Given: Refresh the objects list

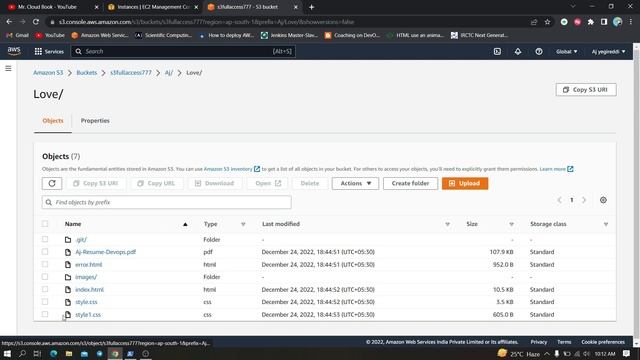Looking at the screenshot, I should [x=52, y=183].
